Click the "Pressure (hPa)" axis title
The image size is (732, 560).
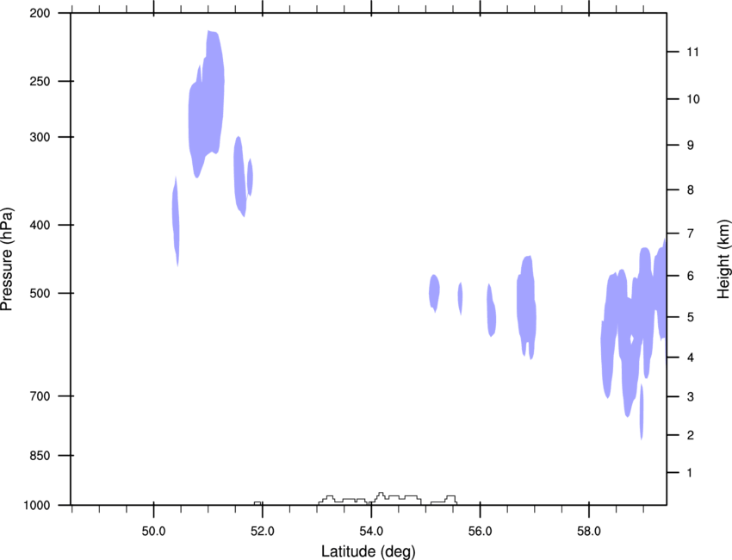pyautogui.click(x=7, y=259)
